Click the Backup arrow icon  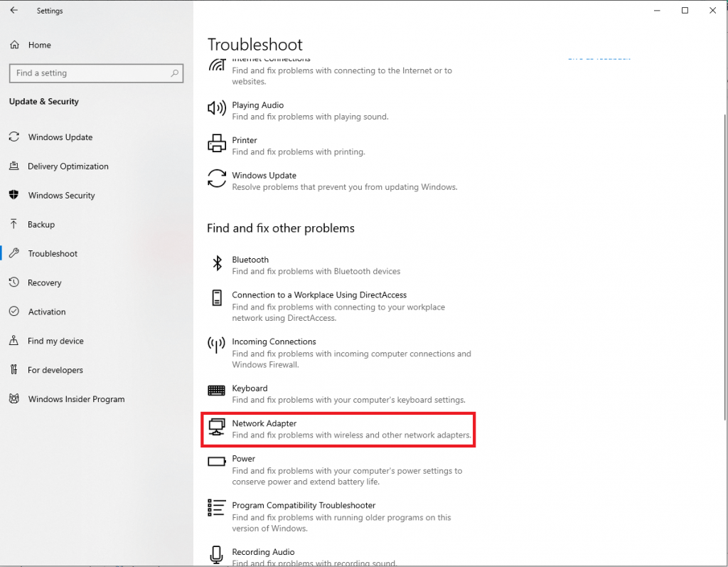[14, 224]
